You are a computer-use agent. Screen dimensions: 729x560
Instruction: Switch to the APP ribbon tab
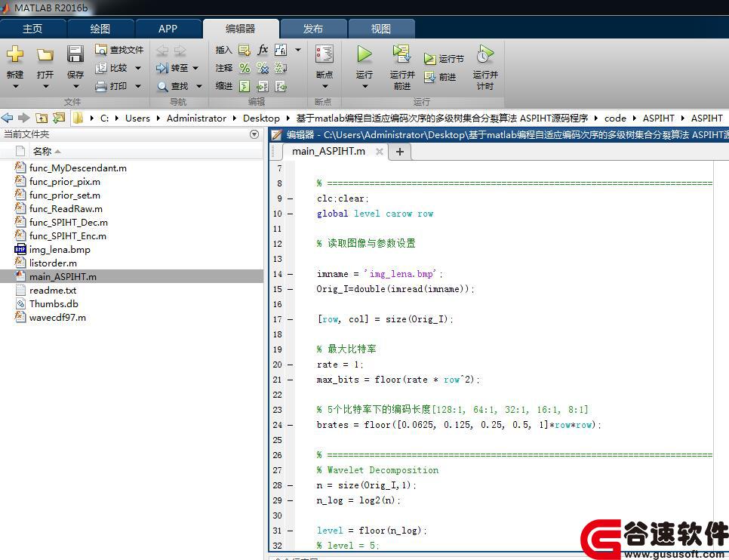pos(168,29)
